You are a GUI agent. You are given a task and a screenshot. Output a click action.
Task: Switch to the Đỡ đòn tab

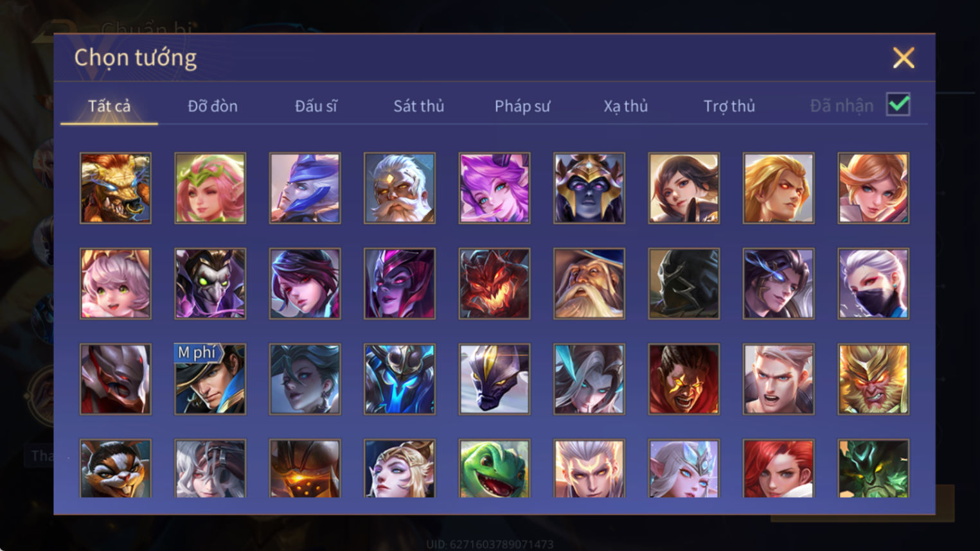click(x=213, y=106)
